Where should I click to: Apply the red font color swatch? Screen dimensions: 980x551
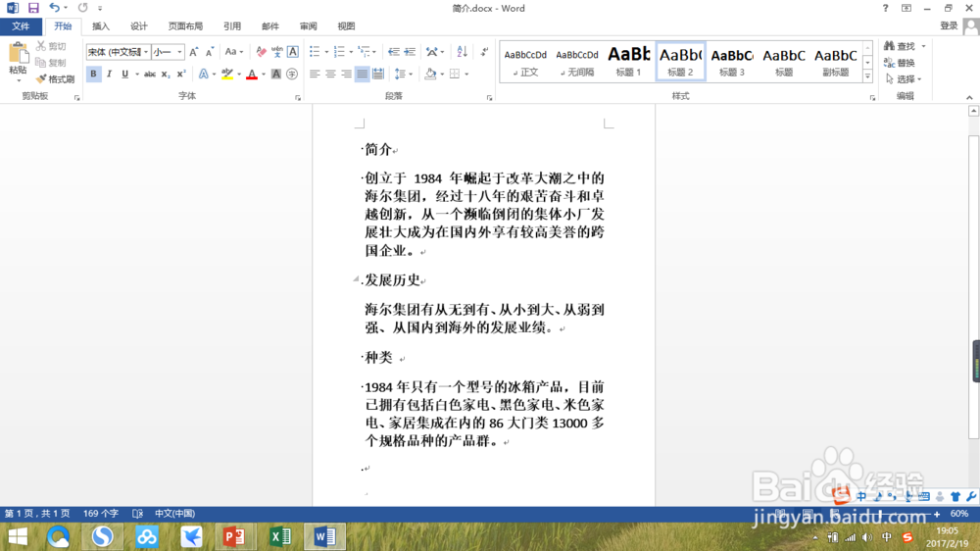[252, 74]
